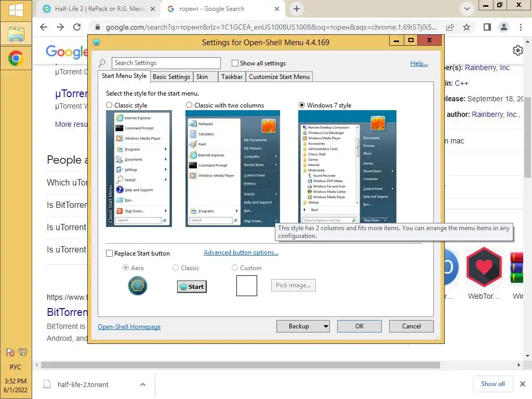532x399 pixels.
Task: Click the horizontal scrollbar of Chrome page
Action: pyautogui.click(x=241, y=365)
